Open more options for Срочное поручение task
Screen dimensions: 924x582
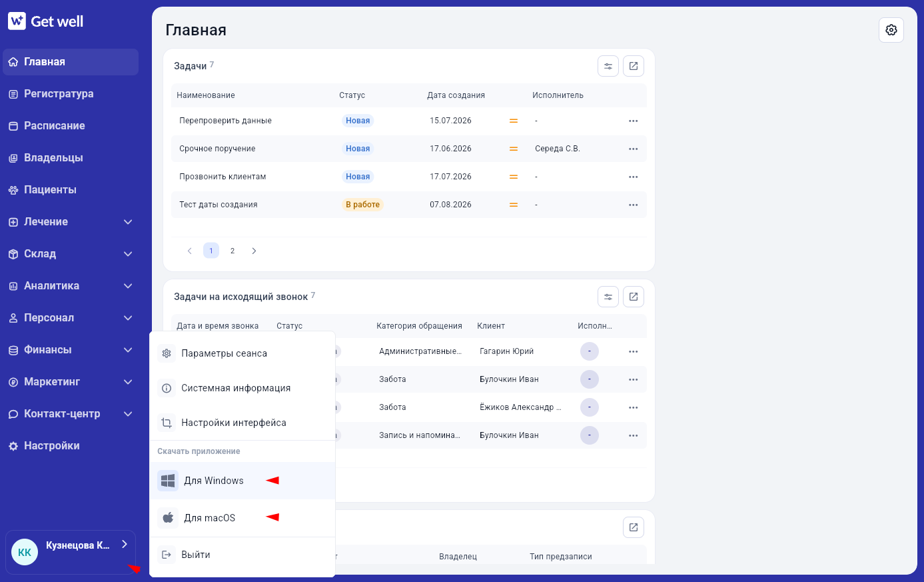tap(633, 149)
